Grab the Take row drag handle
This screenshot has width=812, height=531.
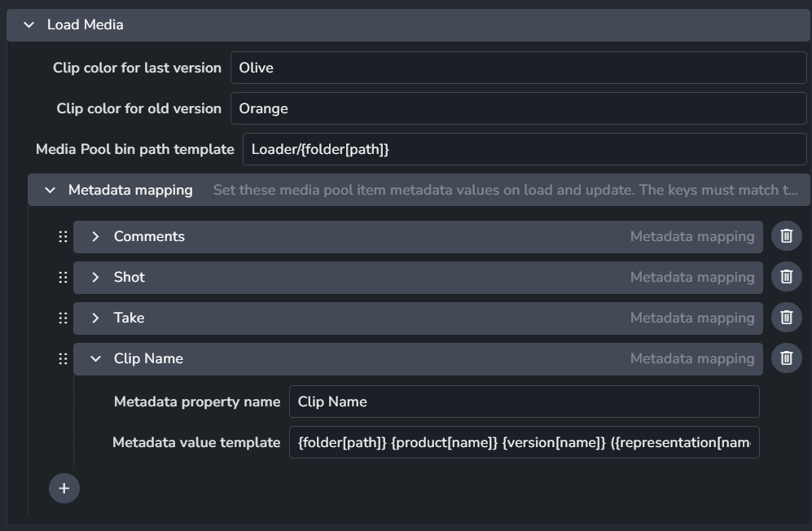(63, 318)
